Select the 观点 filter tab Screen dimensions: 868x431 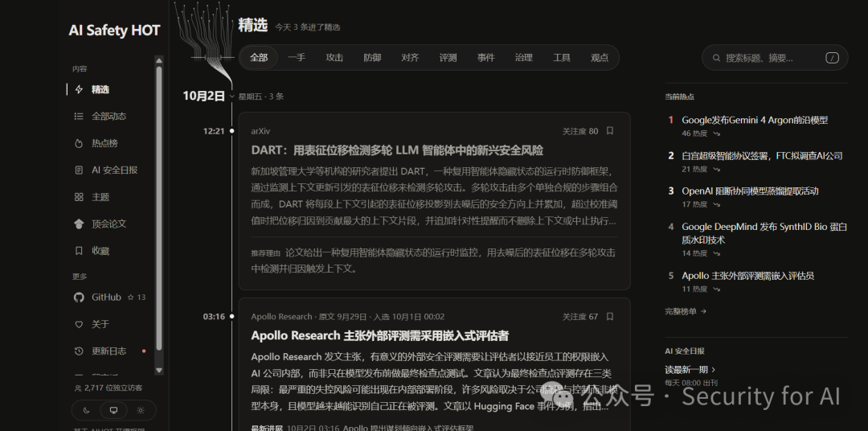click(x=600, y=58)
